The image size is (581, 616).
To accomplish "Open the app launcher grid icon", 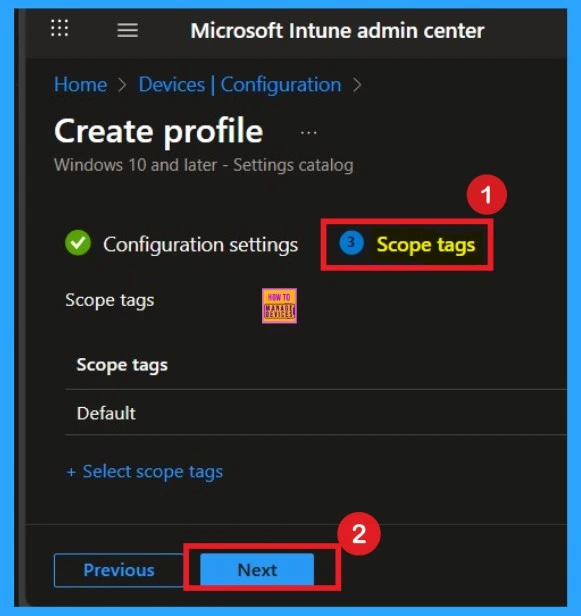I will click(60, 28).
